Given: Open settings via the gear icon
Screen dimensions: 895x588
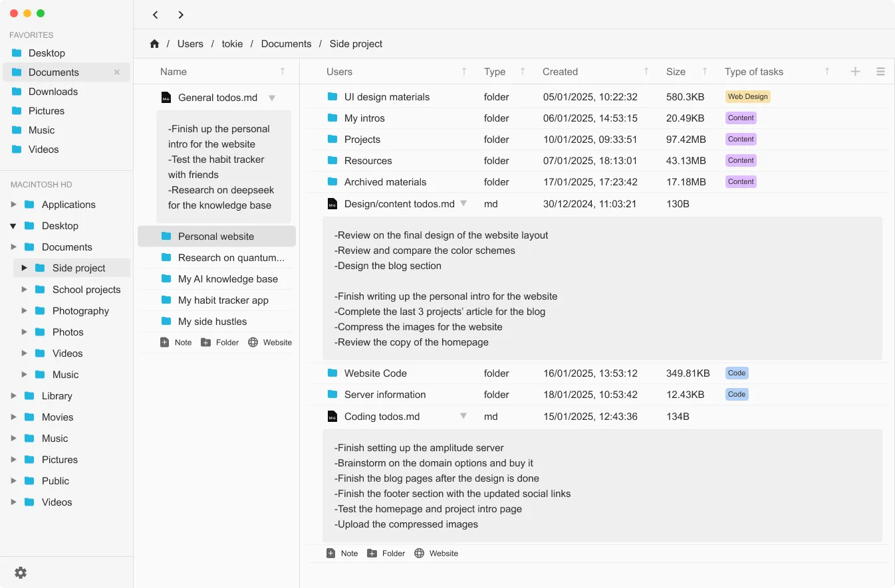Looking at the screenshot, I should pos(21,572).
